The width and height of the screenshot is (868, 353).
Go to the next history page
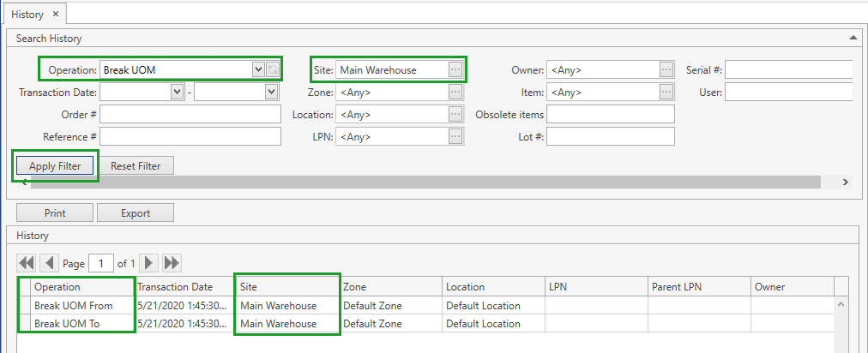click(x=149, y=263)
